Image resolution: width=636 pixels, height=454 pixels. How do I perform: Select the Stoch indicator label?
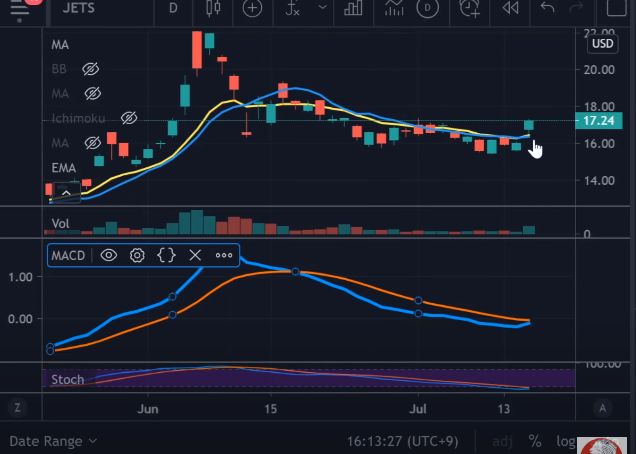pos(68,380)
